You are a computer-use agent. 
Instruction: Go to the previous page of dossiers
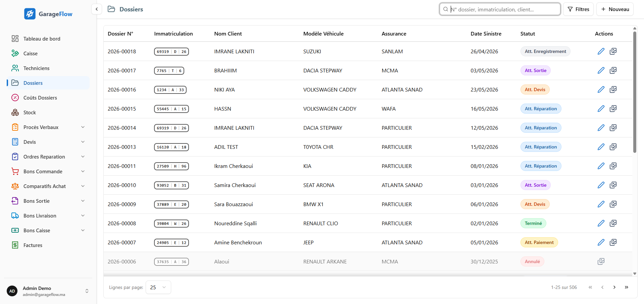(x=602, y=287)
